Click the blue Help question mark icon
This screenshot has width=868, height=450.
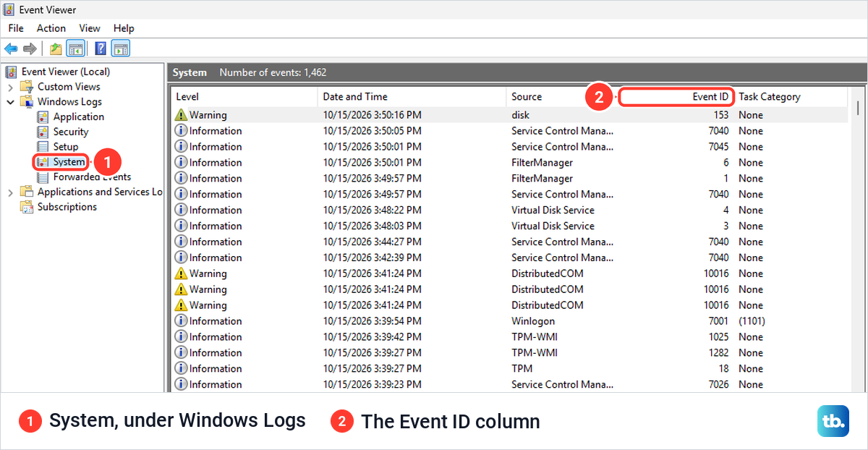coord(101,48)
